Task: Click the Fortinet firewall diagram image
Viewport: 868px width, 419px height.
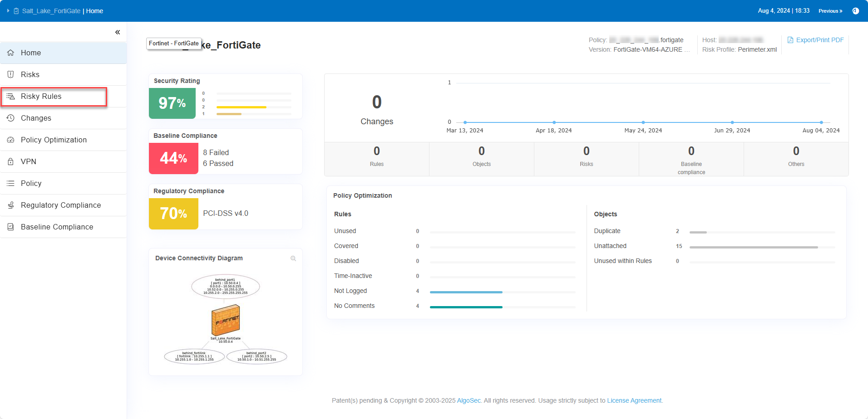Action: point(226,320)
